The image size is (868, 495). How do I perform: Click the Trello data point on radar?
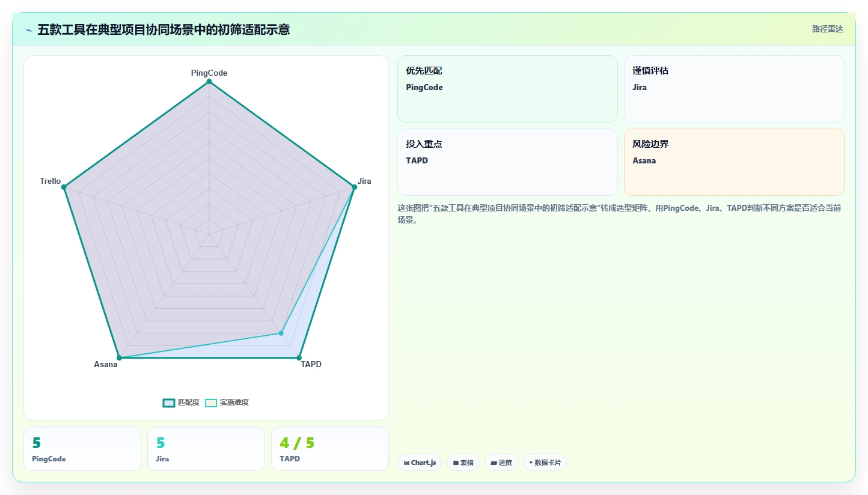(64, 187)
